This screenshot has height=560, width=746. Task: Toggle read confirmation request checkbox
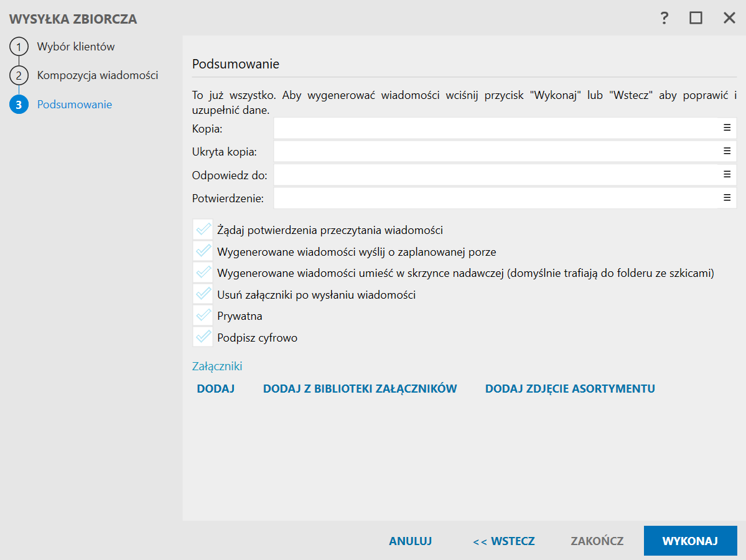[x=203, y=230]
